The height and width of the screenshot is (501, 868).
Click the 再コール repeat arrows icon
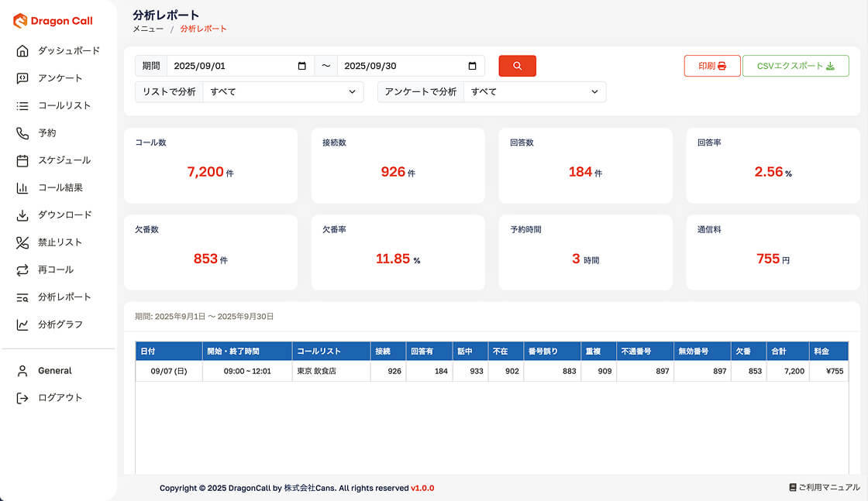(x=22, y=270)
